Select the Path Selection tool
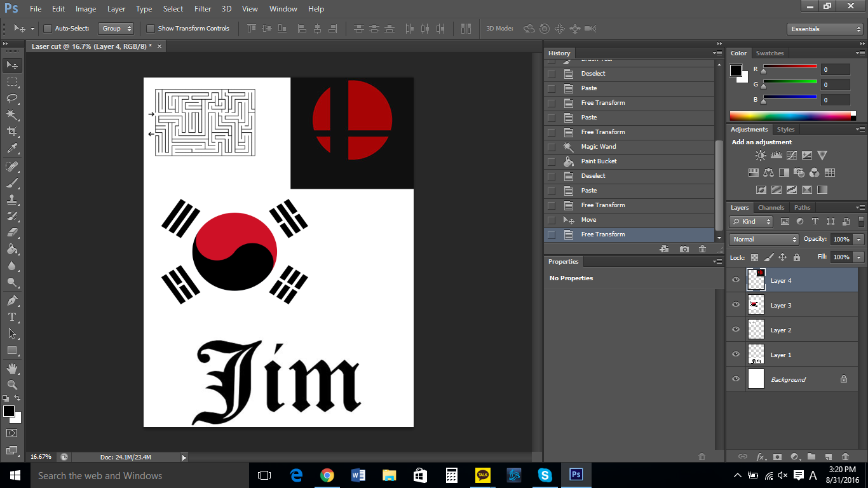Image resolution: width=868 pixels, height=488 pixels. pyautogui.click(x=12, y=334)
